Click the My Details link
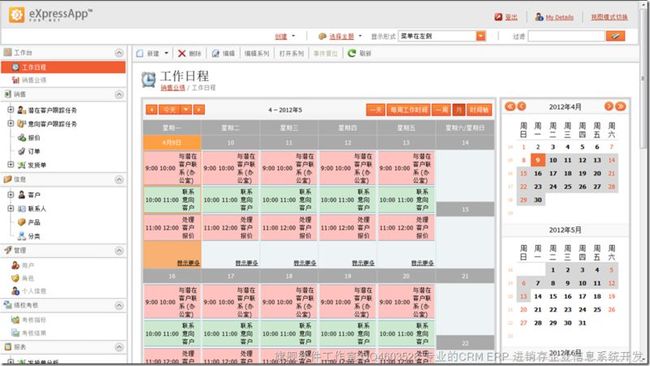The image size is (650, 366). pos(560,17)
